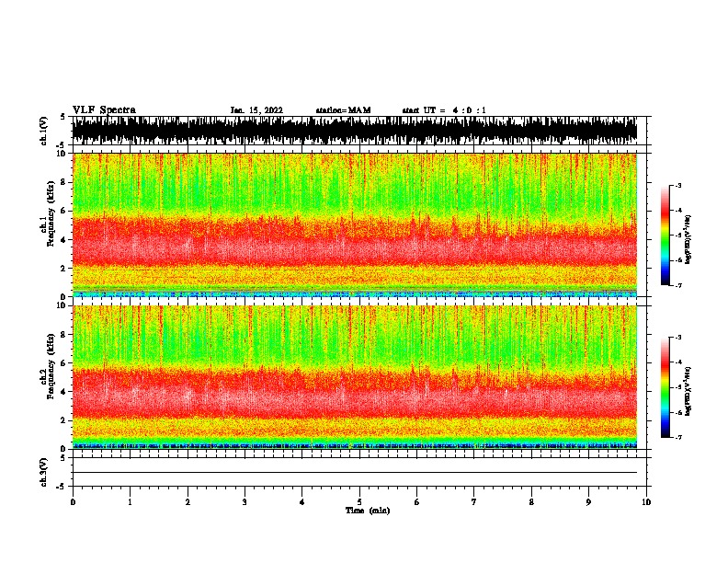Click the "7" time axis tick label

pyautogui.click(x=474, y=502)
